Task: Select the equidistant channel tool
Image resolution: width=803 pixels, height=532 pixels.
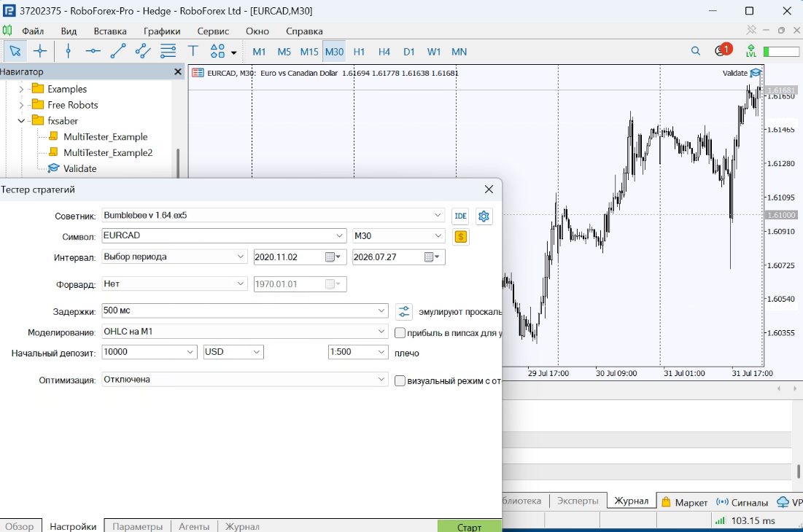Action: [x=143, y=51]
